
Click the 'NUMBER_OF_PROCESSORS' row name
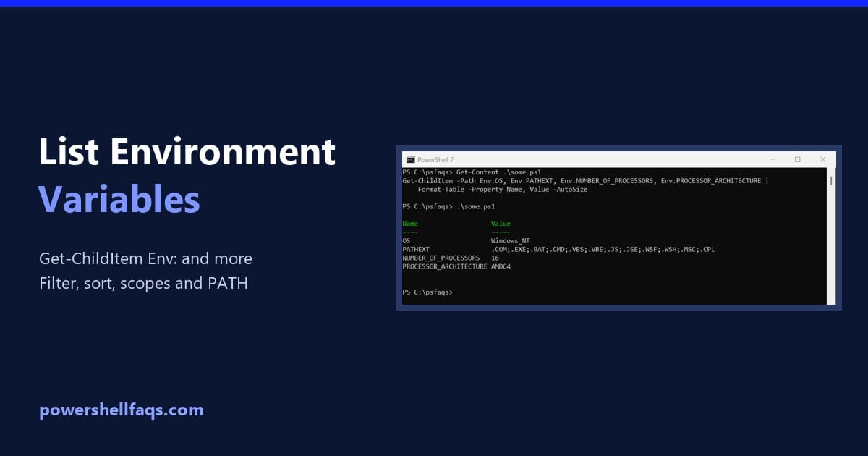pos(441,258)
